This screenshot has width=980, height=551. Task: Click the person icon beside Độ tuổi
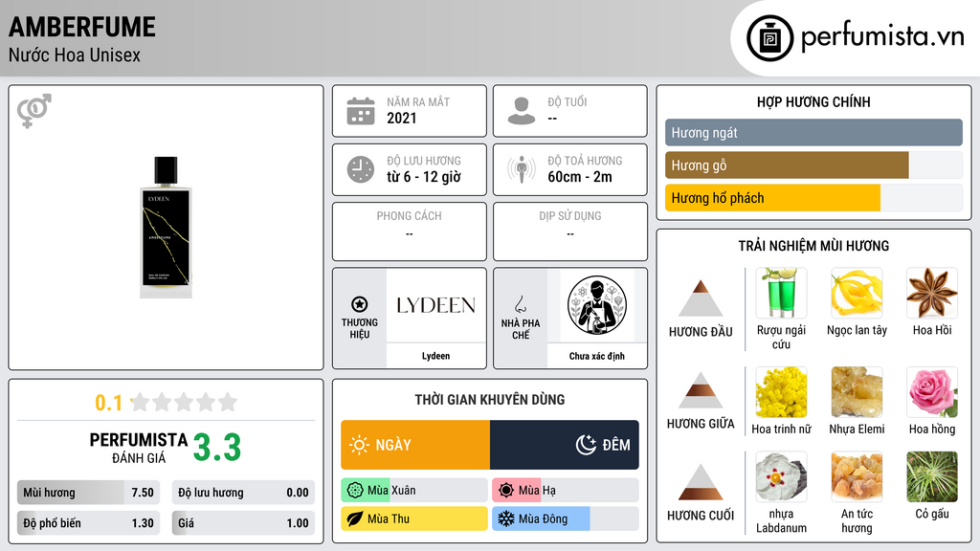click(522, 111)
